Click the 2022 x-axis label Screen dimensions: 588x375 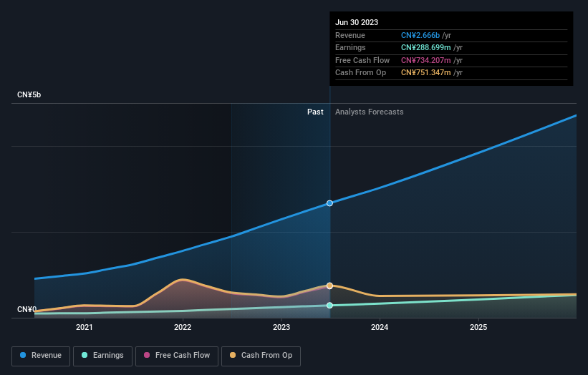pos(183,328)
